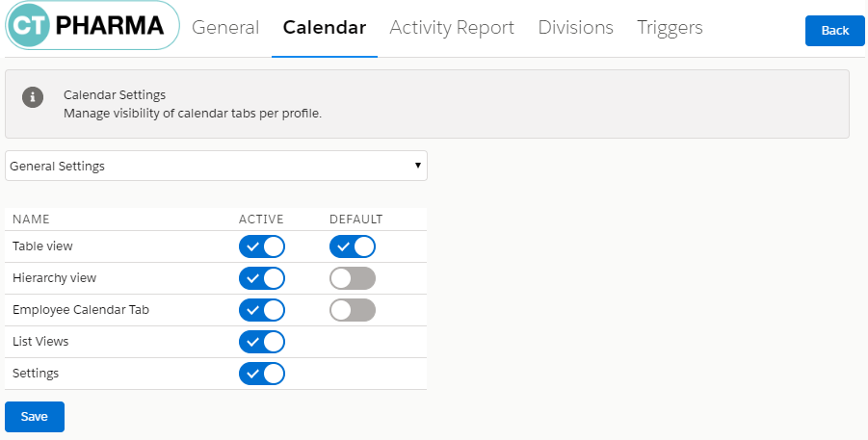Disable the List Views Active toggle
The width and height of the screenshot is (868, 440).
262,342
